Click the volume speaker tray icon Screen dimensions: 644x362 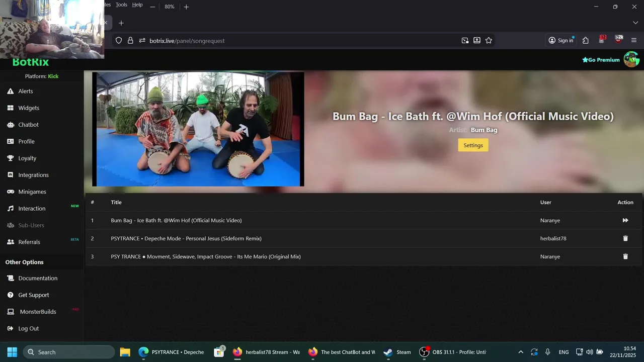[589, 352]
